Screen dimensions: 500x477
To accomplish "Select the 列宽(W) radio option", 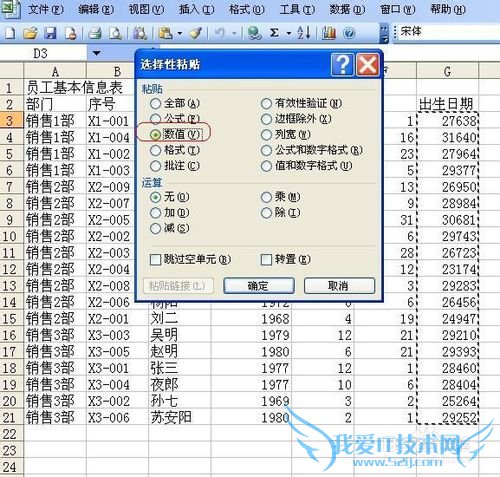I will (x=286, y=134).
